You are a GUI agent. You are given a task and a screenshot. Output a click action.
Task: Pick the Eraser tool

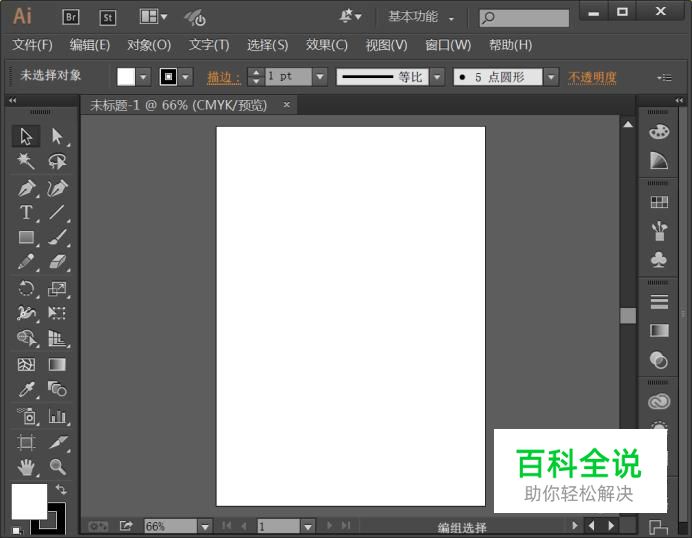coord(57,262)
